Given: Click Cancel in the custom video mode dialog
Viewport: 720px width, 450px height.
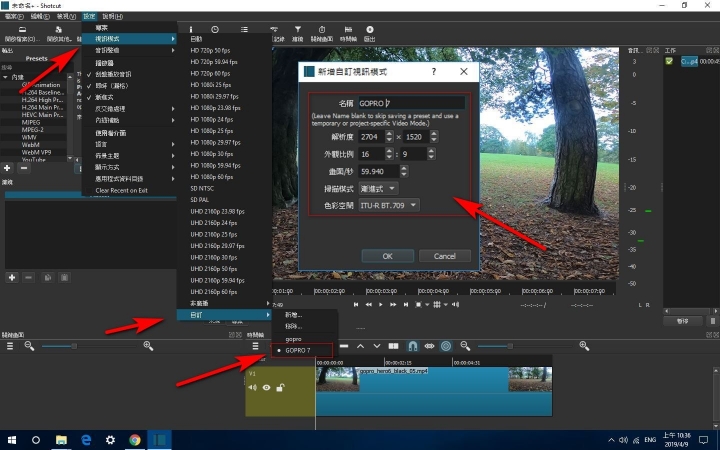Looking at the screenshot, I should click(444, 256).
